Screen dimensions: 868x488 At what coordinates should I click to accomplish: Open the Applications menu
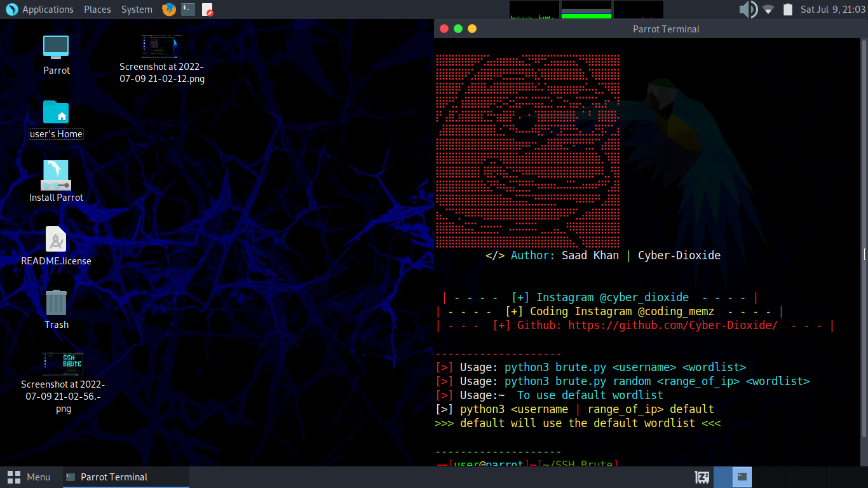48,10
